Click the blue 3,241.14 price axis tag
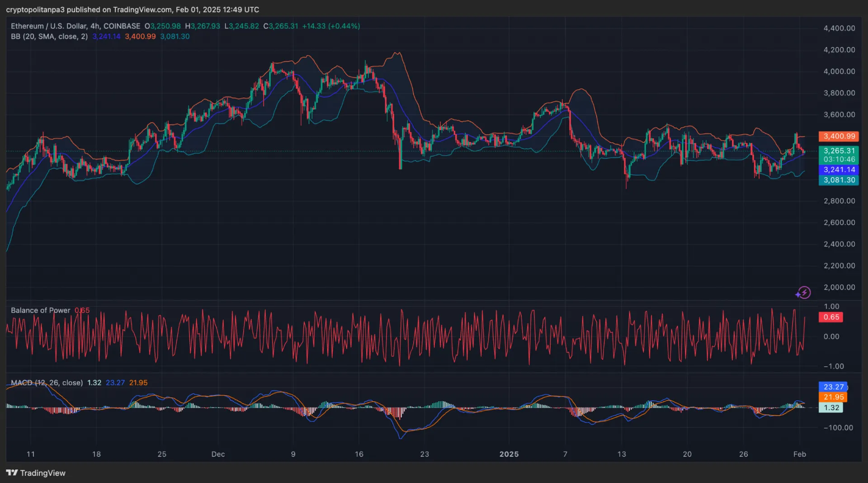 [x=839, y=169]
